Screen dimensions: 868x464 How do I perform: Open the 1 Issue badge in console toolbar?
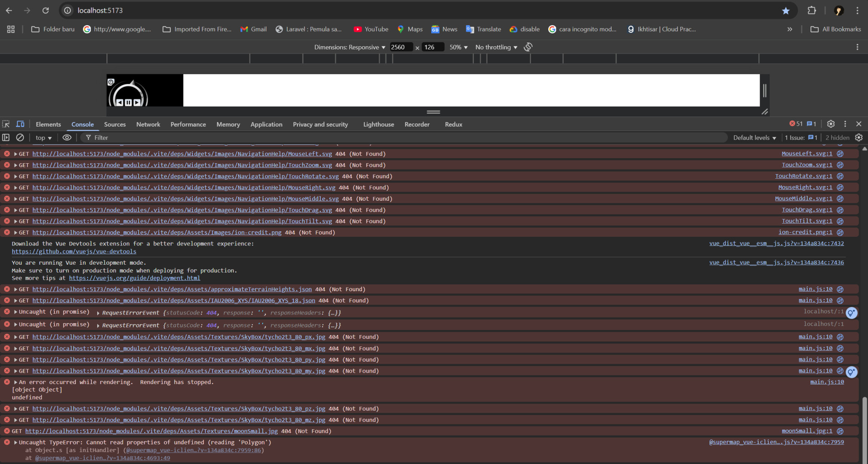801,138
